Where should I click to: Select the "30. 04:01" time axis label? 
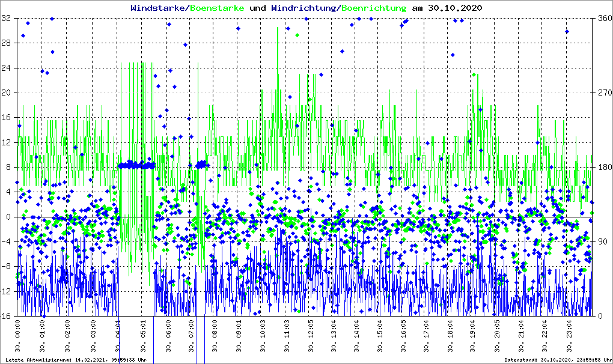(118, 337)
